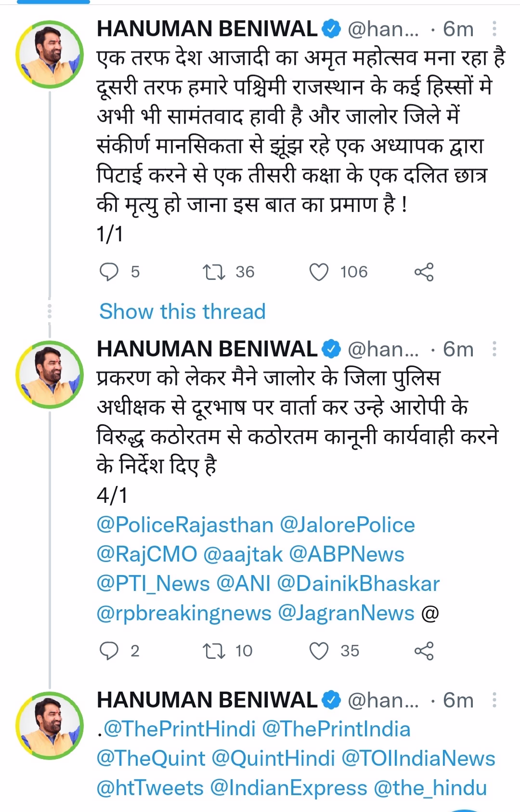Open the @aajtak mention

(x=243, y=554)
